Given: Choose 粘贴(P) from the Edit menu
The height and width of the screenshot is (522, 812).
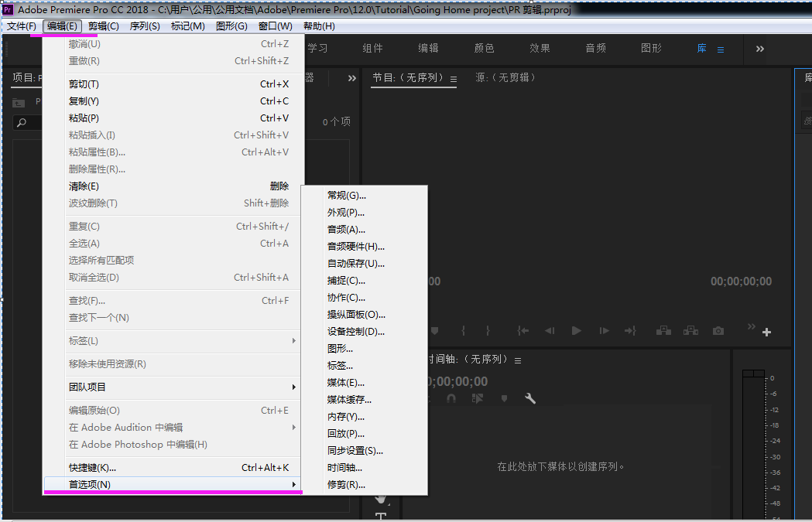Looking at the screenshot, I should [x=173, y=118].
